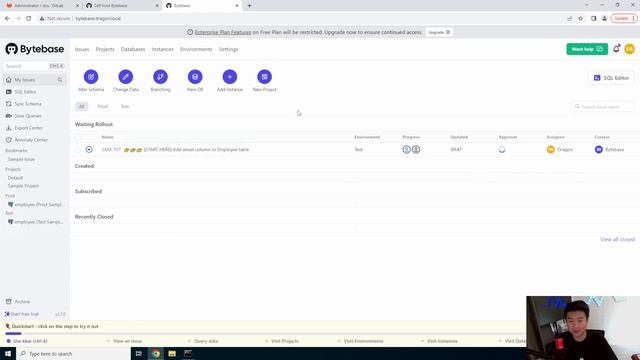Click the sidebar Search box
The height and width of the screenshot is (360, 640).
35,66
